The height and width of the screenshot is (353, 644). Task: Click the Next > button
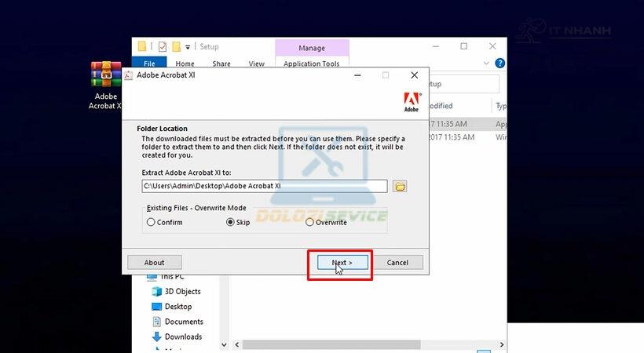tap(342, 263)
